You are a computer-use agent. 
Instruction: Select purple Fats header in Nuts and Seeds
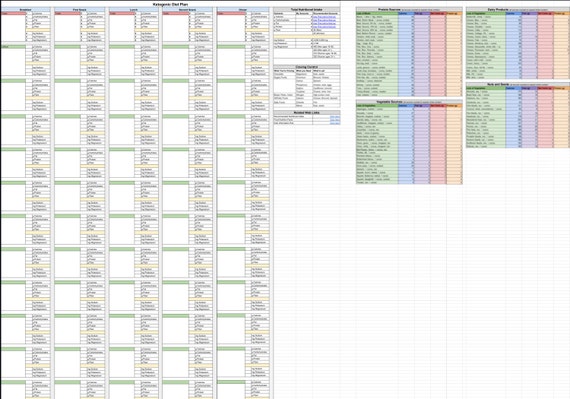[529, 88]
